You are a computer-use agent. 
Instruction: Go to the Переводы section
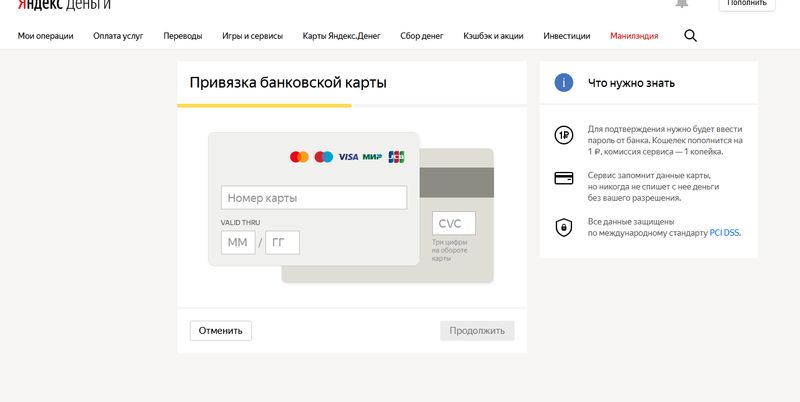(x=182, y=36)
